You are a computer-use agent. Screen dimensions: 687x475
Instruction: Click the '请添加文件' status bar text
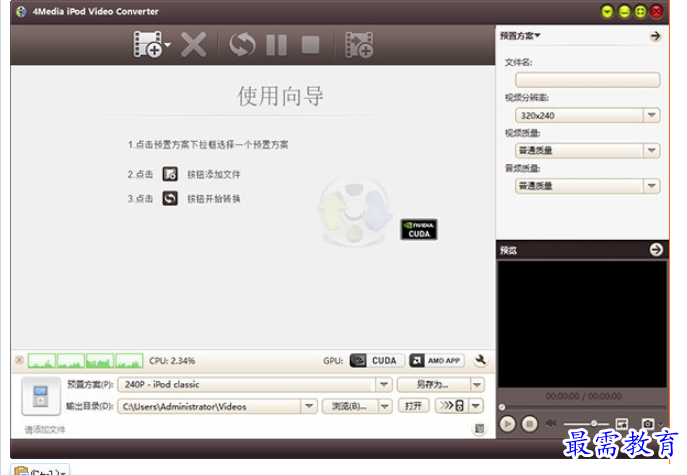45,429
